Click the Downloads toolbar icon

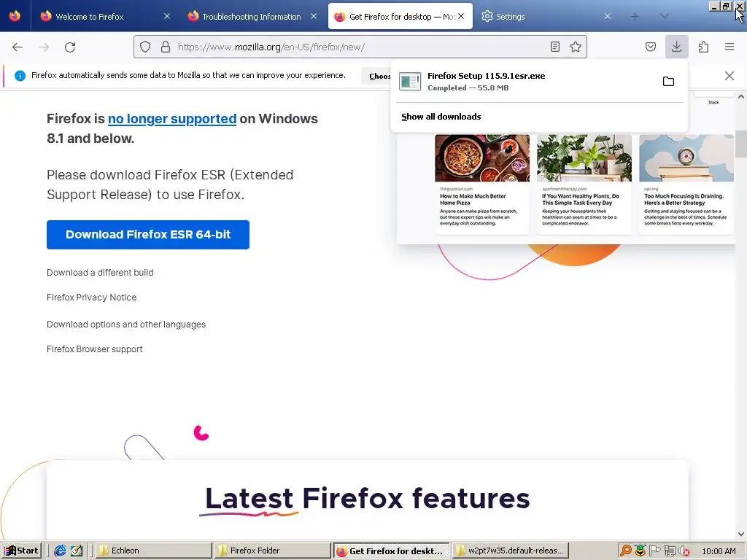tap(676, 47)
